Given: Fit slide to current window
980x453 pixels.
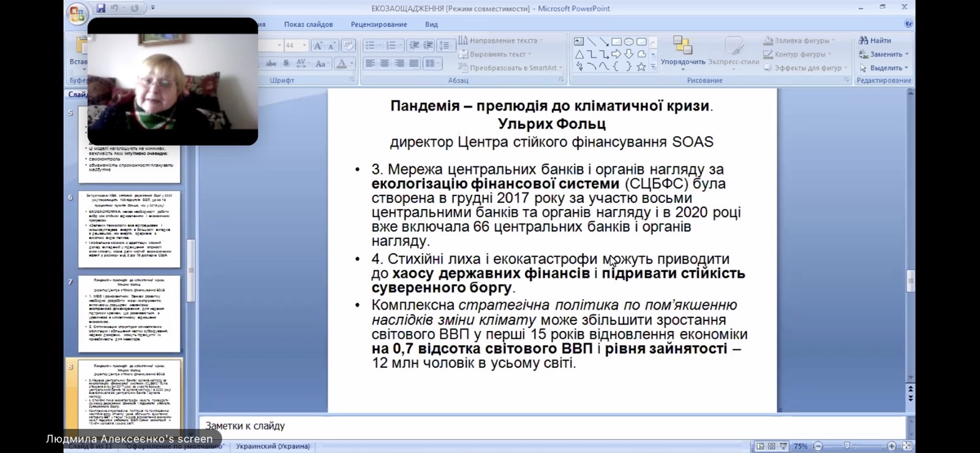Looking at the screenshot, I should (907, 446).
